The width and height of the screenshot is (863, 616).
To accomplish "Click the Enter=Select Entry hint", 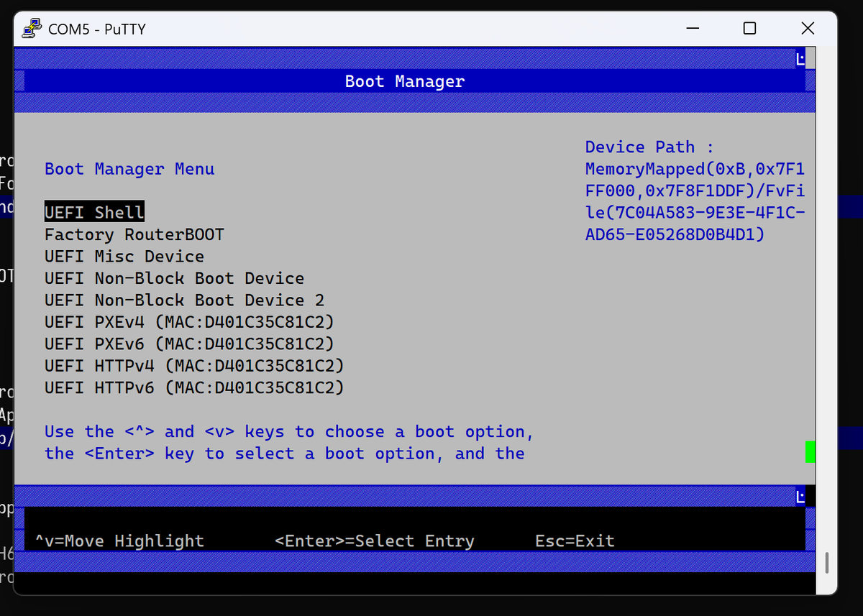I will click(x=375, y=541).
